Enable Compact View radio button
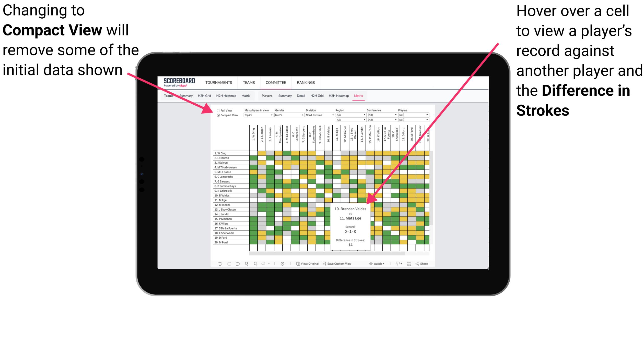 pos(217,116)
